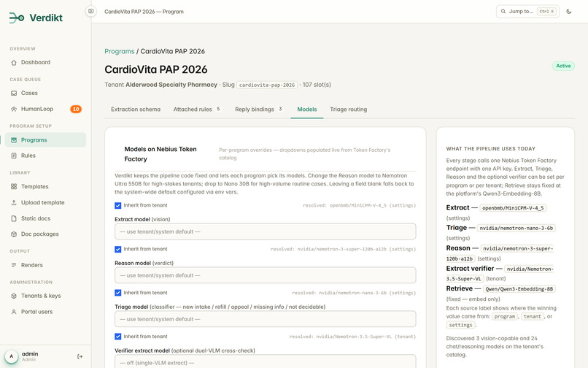The image size is (588, 368).
Task: Click the Programs sidebar icon
Action: pyautogui.click(x=14, y=140)
